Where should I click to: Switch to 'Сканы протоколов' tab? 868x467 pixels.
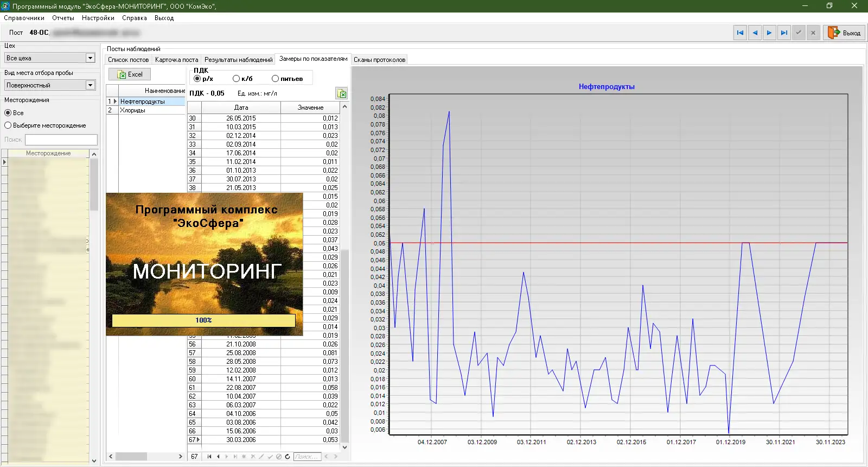(379, 60)
